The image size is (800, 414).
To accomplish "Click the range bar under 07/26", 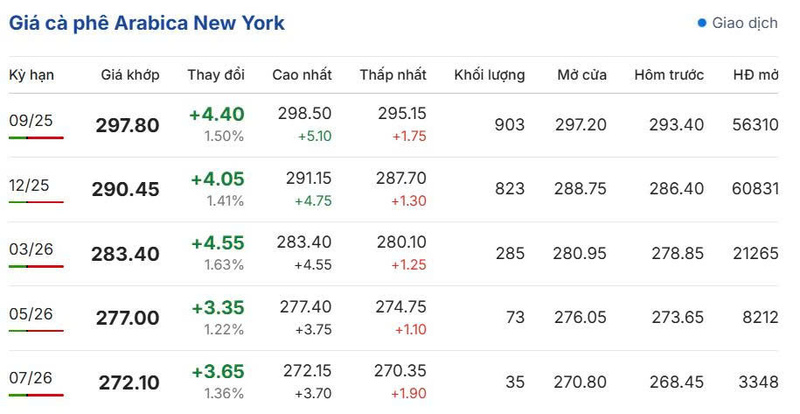I will 36,395.
